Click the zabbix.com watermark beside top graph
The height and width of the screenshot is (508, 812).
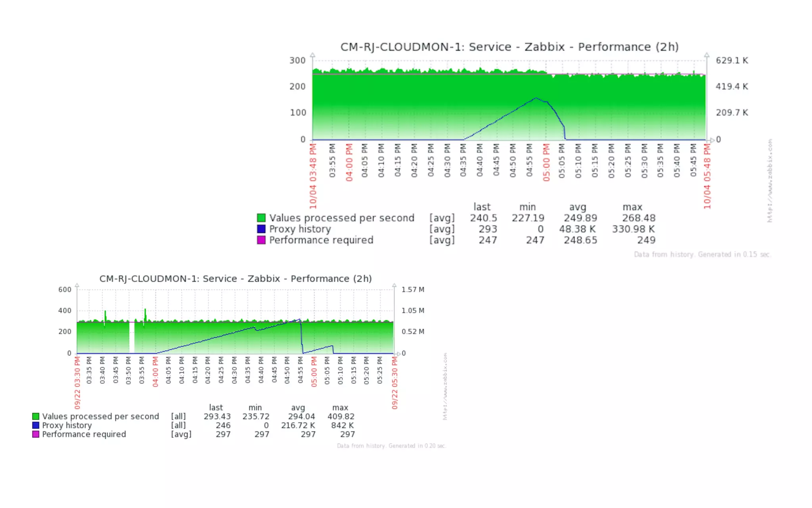770,181
